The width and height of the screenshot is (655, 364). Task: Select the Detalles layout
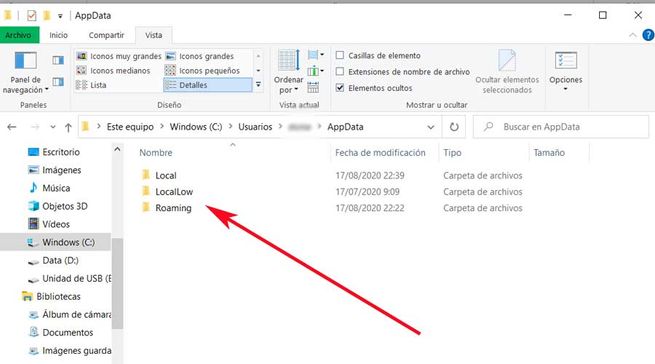pos(208,85)
